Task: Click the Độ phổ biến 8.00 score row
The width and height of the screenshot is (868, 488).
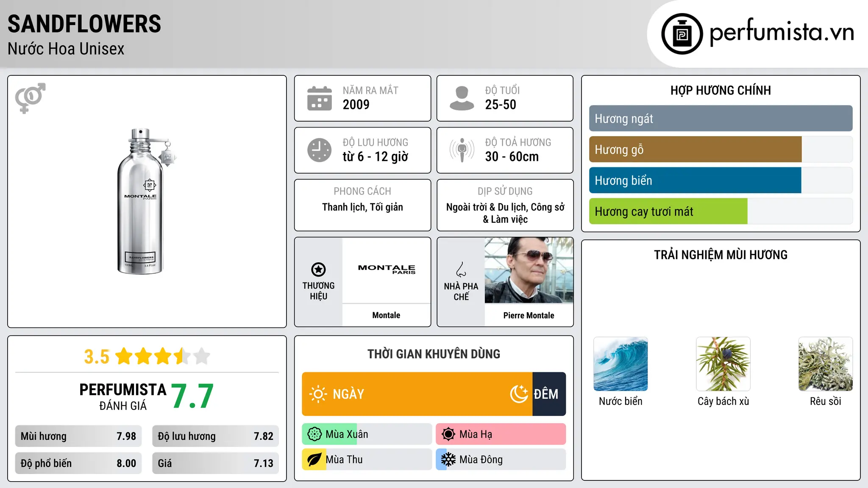Action: pyautogui.click(x=78, y=463)
